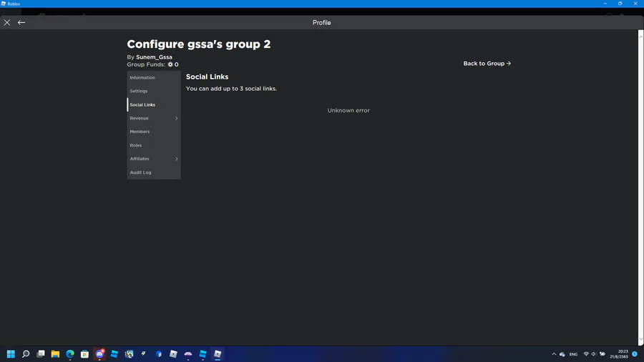This screenshot has width=644, height=362.
Task: Open the Roblox Studio icon beside Discord
Action: pyautogui.click(x=114, y=354)
